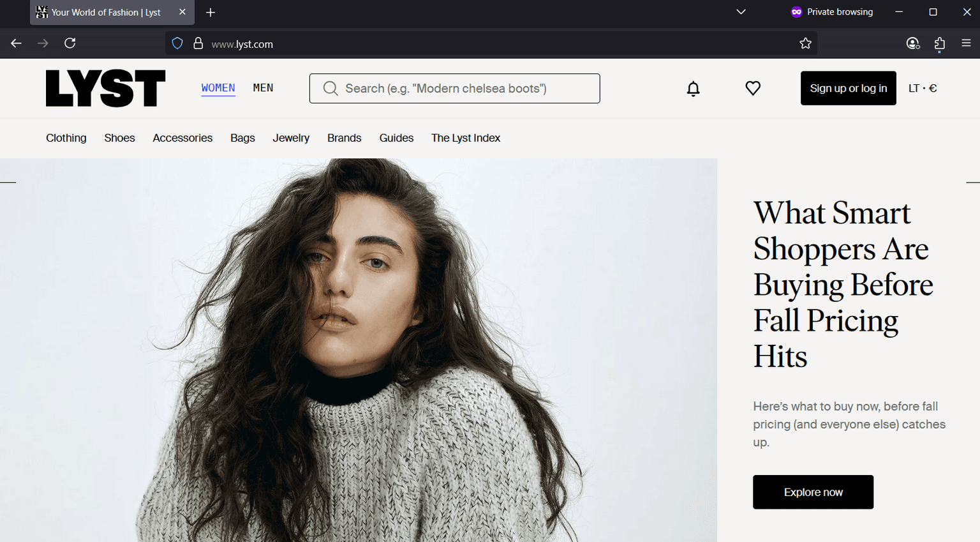Open the Firefox extensions icon

939,43
